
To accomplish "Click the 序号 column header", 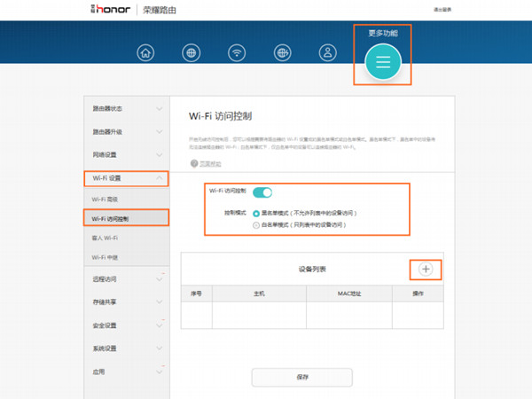I will click(x=196, y=293).
